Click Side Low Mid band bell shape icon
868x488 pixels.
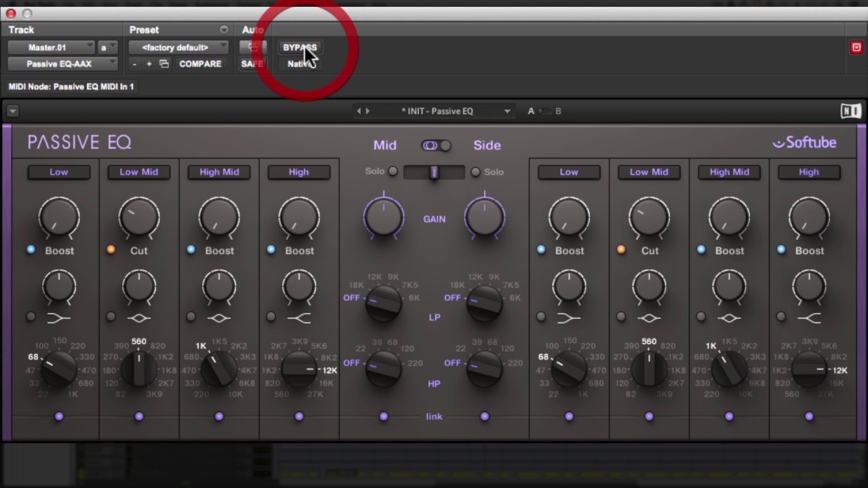click(649, 317)
